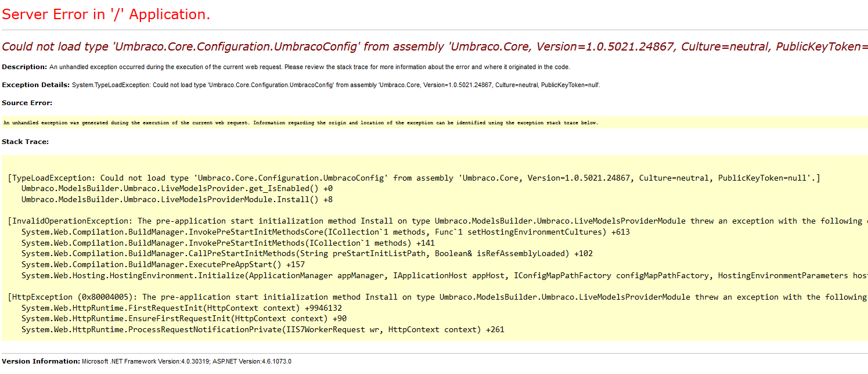Screen dimensions: 868x374
Task: Click the 'Server Error in '/' Application' heading
Action: point(106,15)
